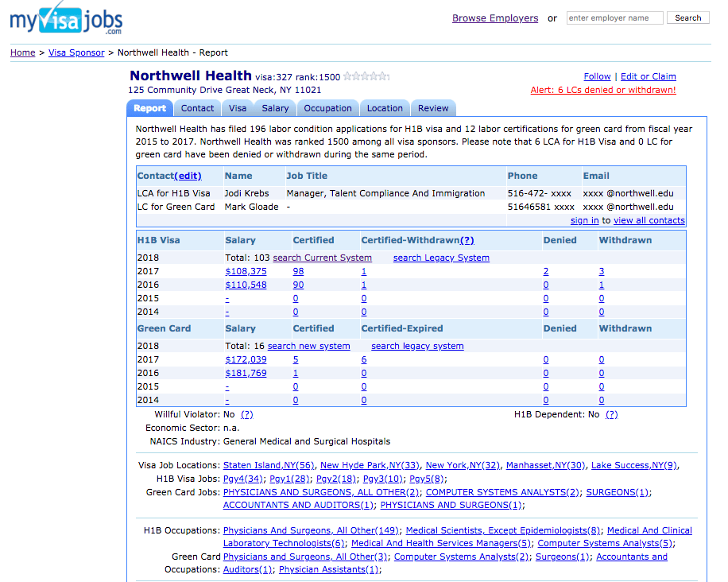Open Pgy2(18) H1B job link

tap(336, 479)
